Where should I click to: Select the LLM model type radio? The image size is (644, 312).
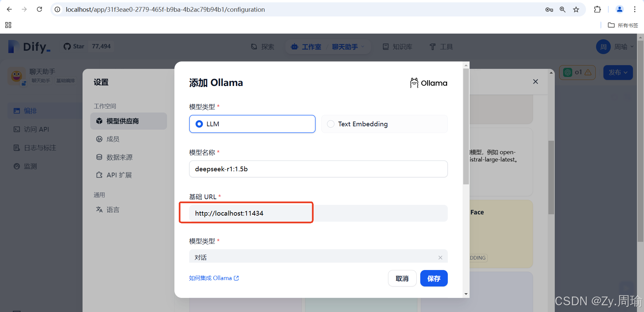tap(252, 124)
